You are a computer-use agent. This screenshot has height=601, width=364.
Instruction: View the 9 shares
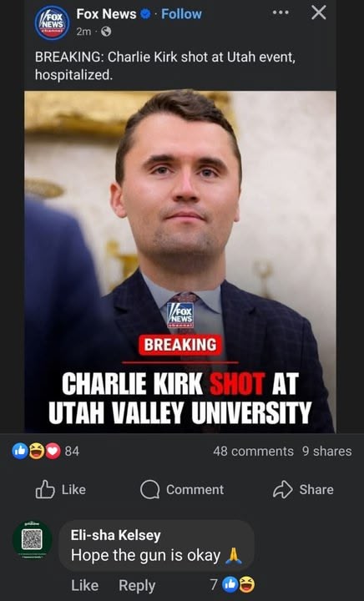click(326, 451)
